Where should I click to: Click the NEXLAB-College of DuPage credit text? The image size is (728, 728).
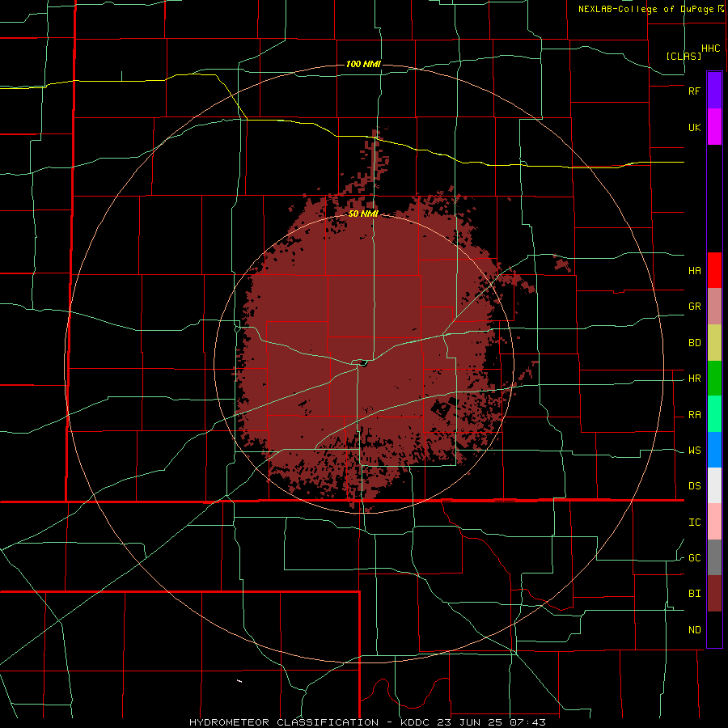coord(645,9)
